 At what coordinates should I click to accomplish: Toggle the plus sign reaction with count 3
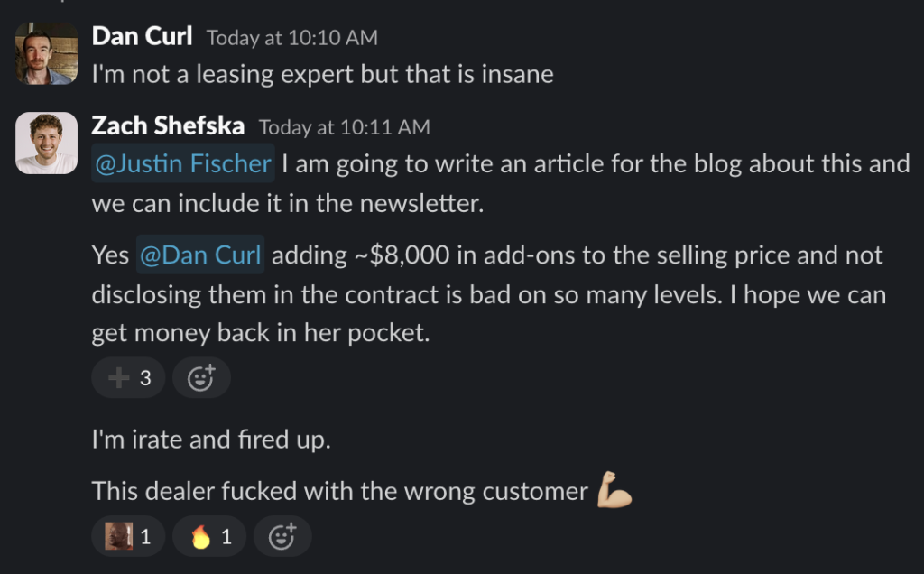pyautogui.click(x=129, y=378)
